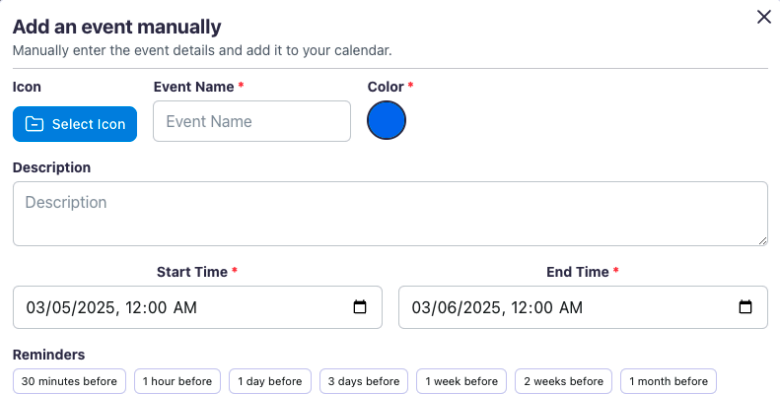Enable the 1 day before reminder
Screen dimensions: 781x409
(270, 381)
